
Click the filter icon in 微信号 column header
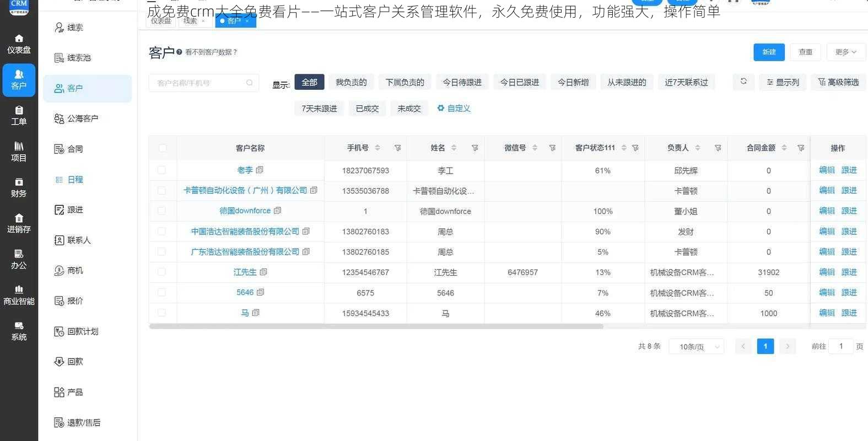click(x=552, y=148)
